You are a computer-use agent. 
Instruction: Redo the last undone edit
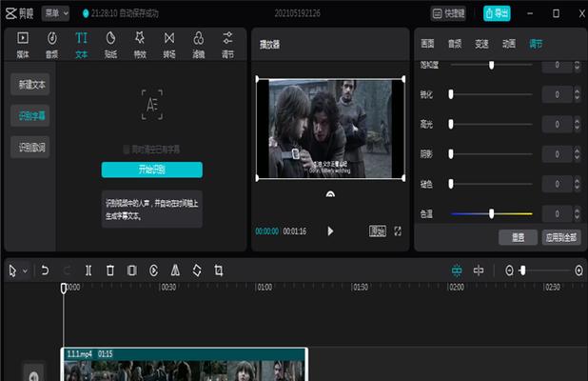pos(67,271)
